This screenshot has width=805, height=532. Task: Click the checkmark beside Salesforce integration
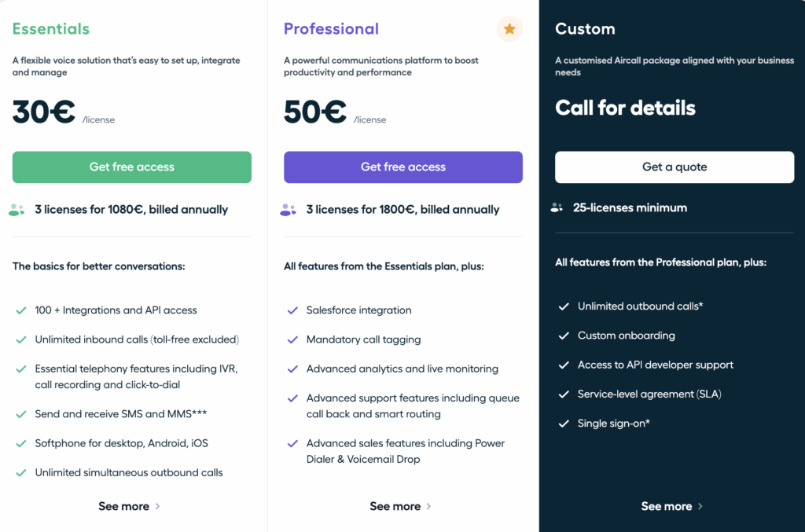(x=292, y=310)
